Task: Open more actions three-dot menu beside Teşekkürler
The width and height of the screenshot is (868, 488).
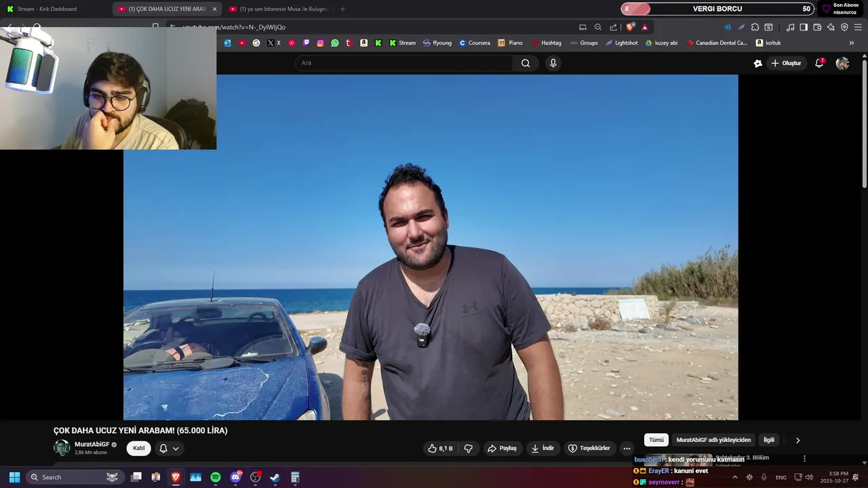Action: [627, 449]
